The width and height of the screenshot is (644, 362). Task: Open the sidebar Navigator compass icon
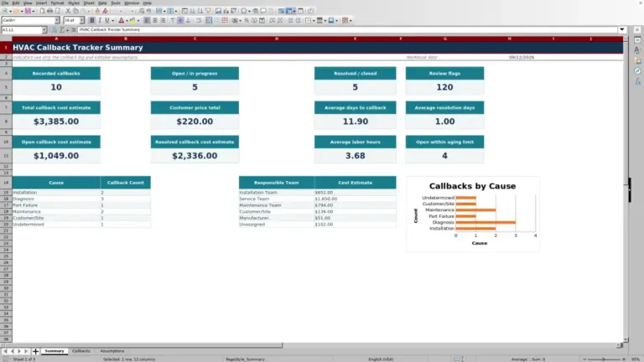pyautogui.click(x=637, y=71)
